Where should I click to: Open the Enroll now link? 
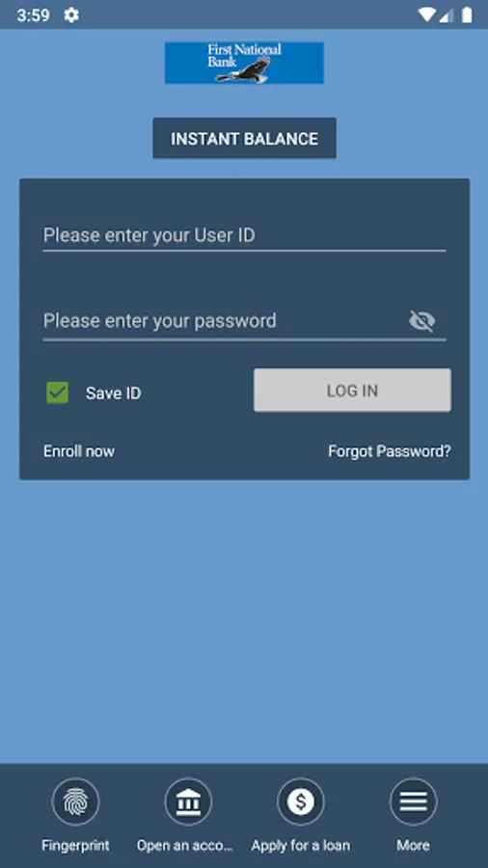(79, 451)
